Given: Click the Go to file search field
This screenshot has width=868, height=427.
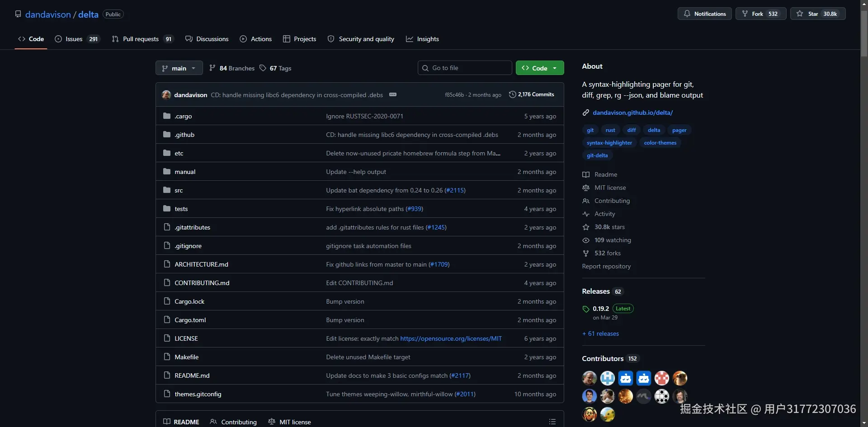Looking at the screenshot, I should click(x=465, y=68).
